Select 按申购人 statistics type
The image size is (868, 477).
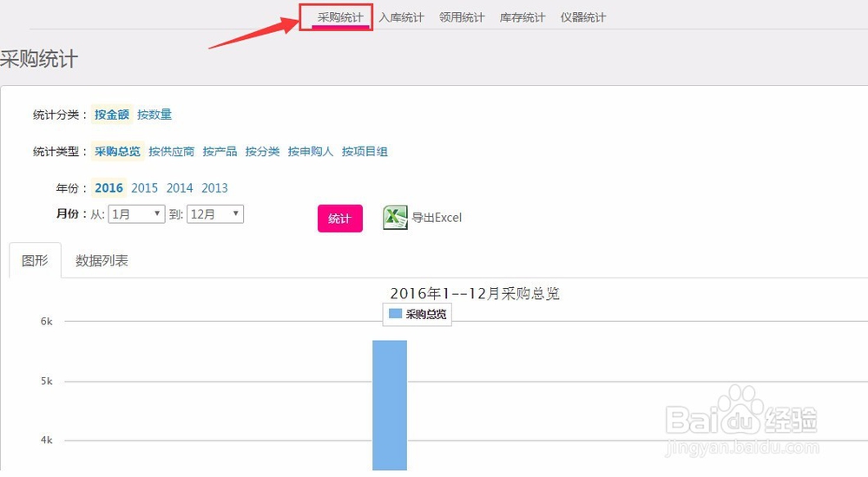point(311,151)
